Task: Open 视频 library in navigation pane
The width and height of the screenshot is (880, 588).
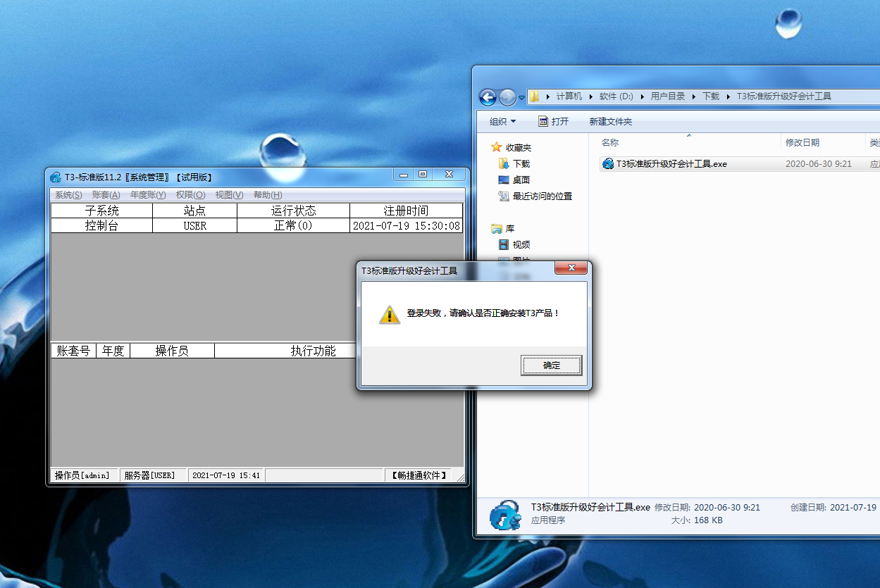Action: 521,245
